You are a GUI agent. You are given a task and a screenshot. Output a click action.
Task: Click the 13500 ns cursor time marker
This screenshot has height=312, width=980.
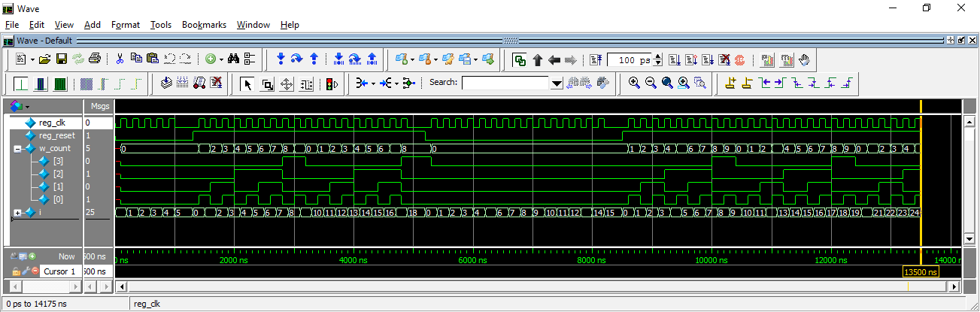coord(920,272)
